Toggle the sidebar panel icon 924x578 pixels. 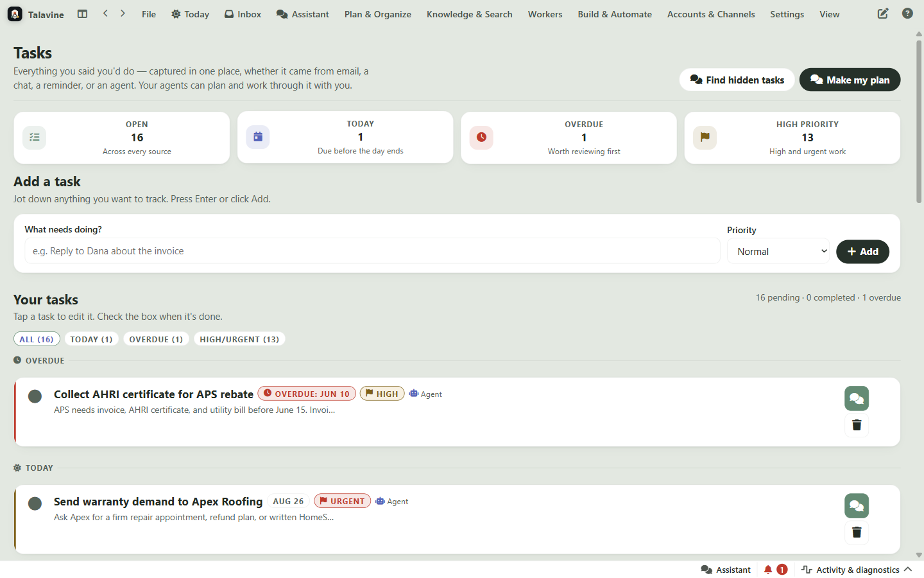(82, 13)
